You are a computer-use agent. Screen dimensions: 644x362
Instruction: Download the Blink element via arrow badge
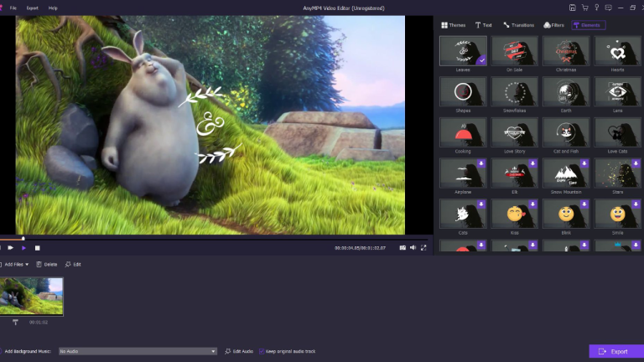pos(584,204)
